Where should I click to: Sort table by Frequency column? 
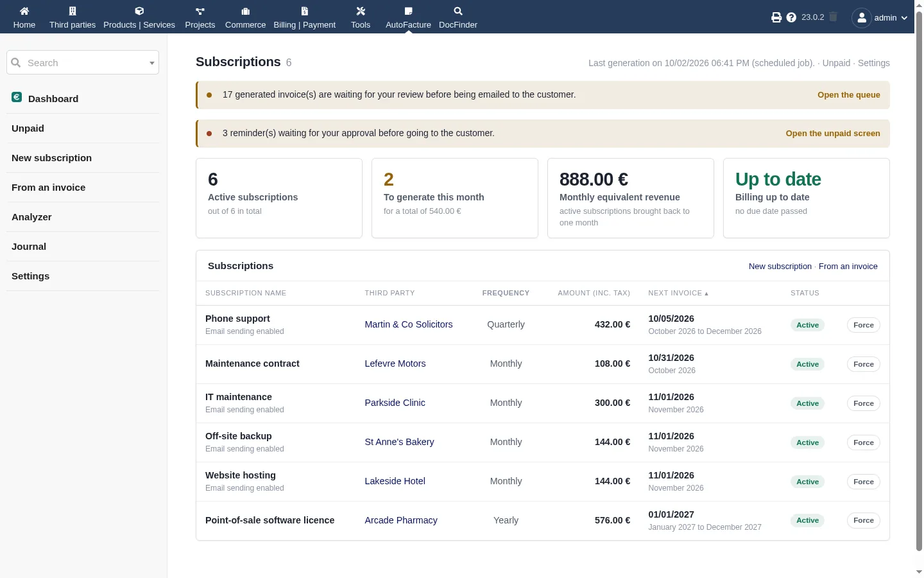pyautogui.click(x=506, y=293)
